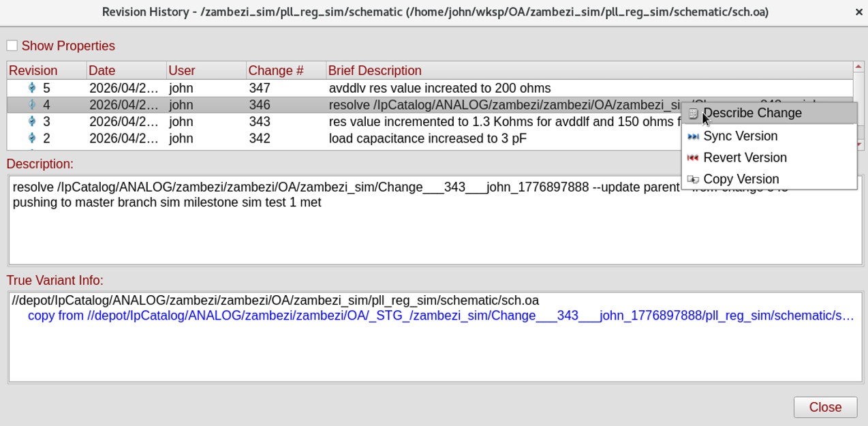Image resolution: width=868 pixels, height=426 pixels.
Task: Click the revision list scrollbar down arrow
Action: tap(858, 144)
